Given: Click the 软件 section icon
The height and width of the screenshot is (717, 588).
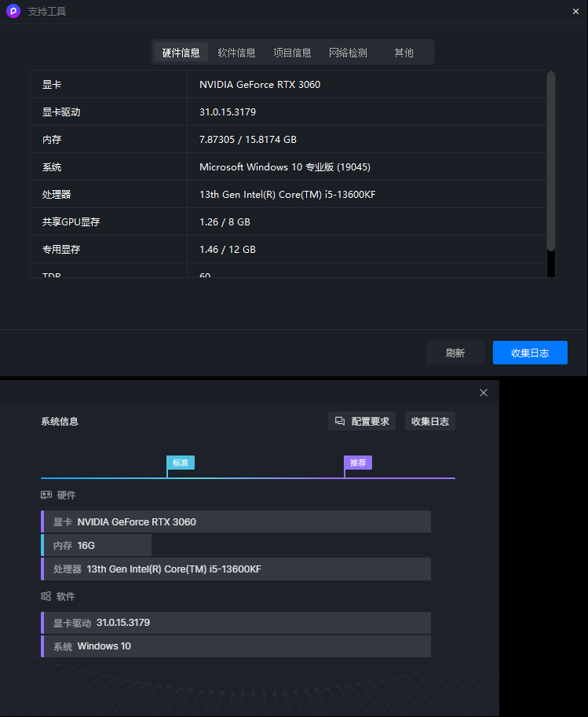Looking at the screenshot, I should tap(46, 597).
